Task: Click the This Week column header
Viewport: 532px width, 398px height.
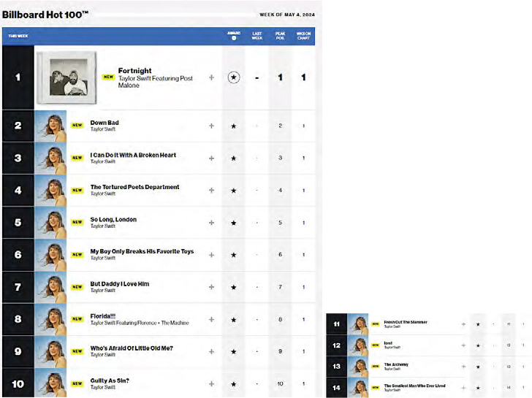Action: [18, 36]
